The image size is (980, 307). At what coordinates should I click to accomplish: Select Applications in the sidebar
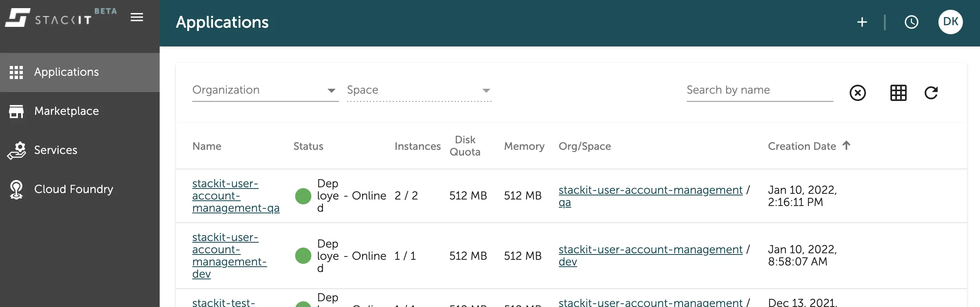pyautogui.click(x=80, y=72)
